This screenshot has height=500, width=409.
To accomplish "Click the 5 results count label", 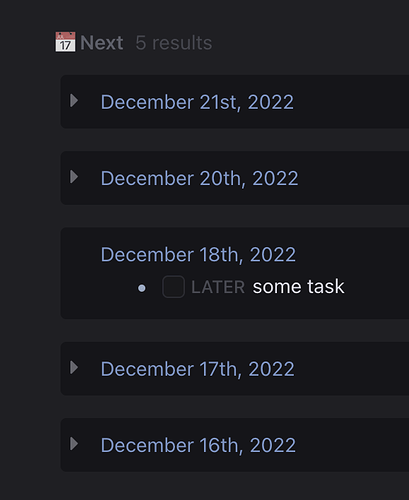I will click(174, 43).
